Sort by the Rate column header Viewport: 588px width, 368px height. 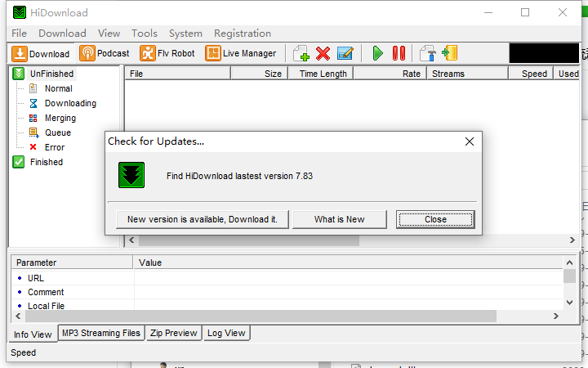(390, 74)
